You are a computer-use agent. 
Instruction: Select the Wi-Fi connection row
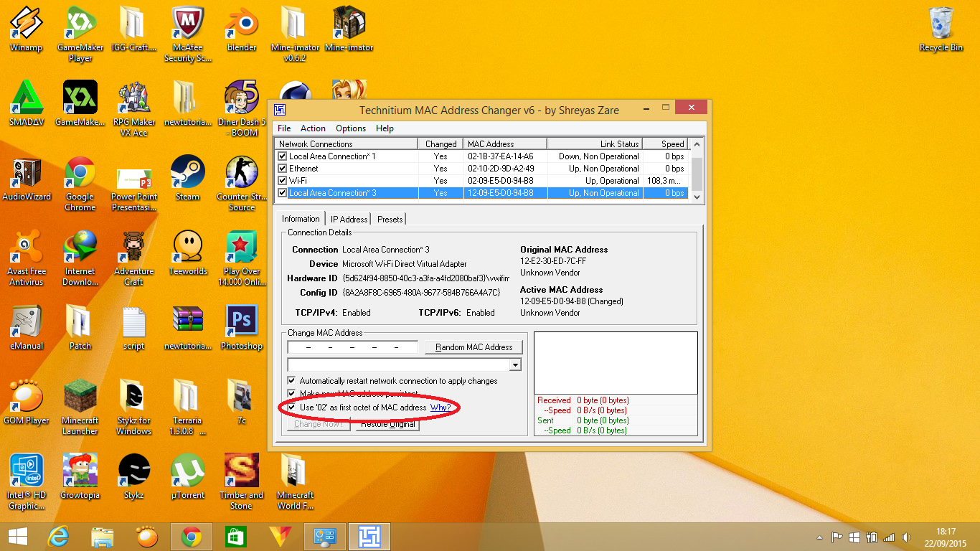point(481,181)
